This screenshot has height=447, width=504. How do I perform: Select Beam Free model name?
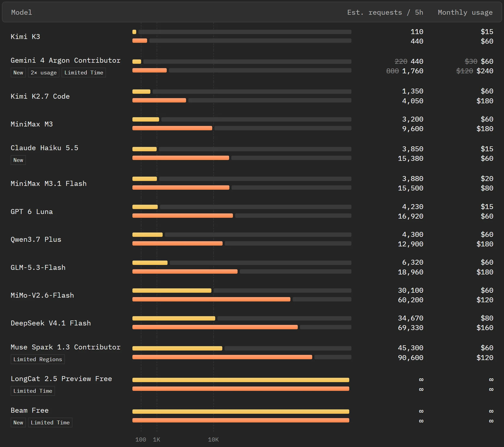pyautogui.click(x=29, y=410)
